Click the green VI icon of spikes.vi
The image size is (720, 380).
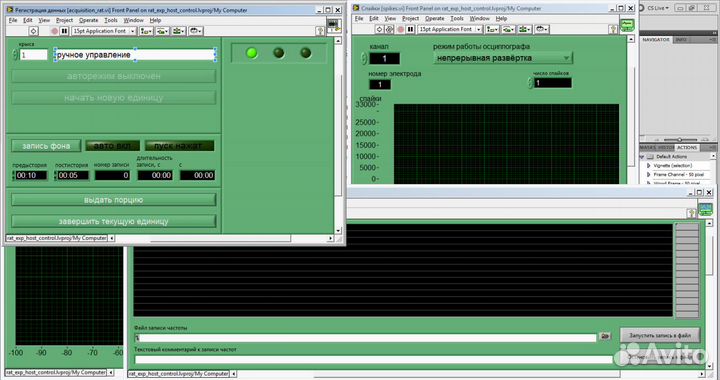click(x=627, y=24)
